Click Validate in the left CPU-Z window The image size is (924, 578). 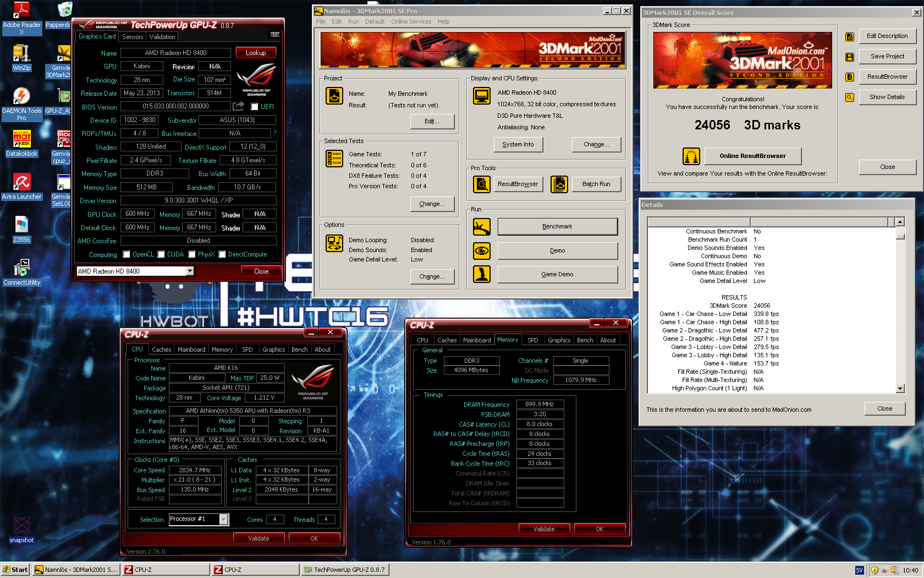pos(258,538)
